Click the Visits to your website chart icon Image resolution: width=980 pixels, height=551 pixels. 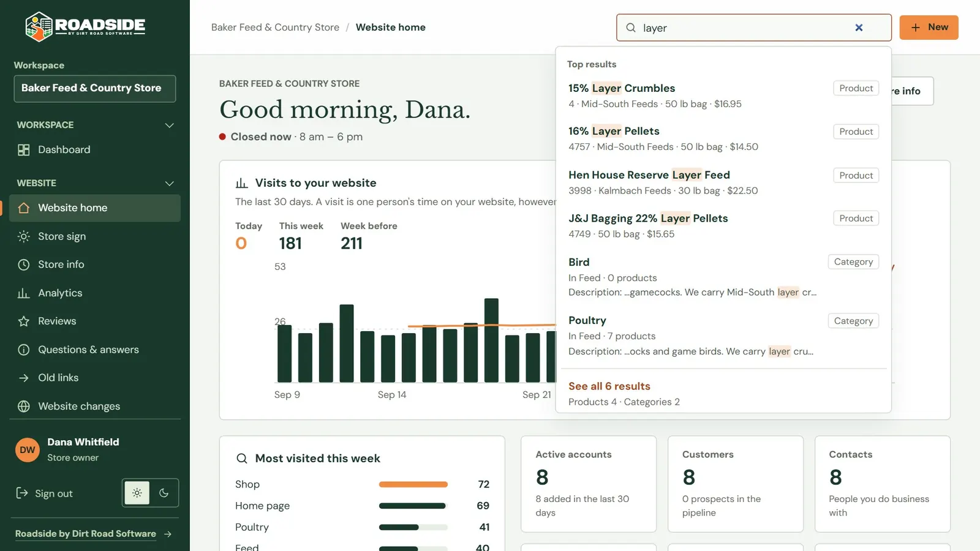tap(241, 183)
